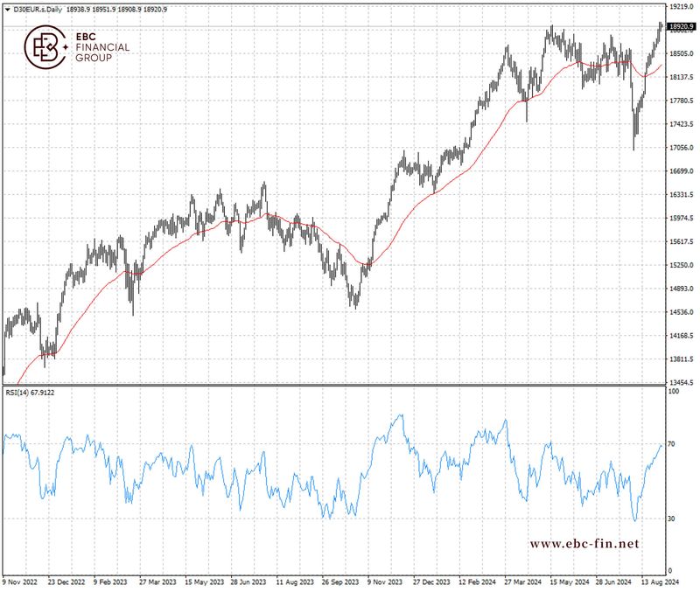Screen dimensions: 700x592
Task: Click the RSI 70 level label
Action: pyautogui.click(x=671, y=445)
